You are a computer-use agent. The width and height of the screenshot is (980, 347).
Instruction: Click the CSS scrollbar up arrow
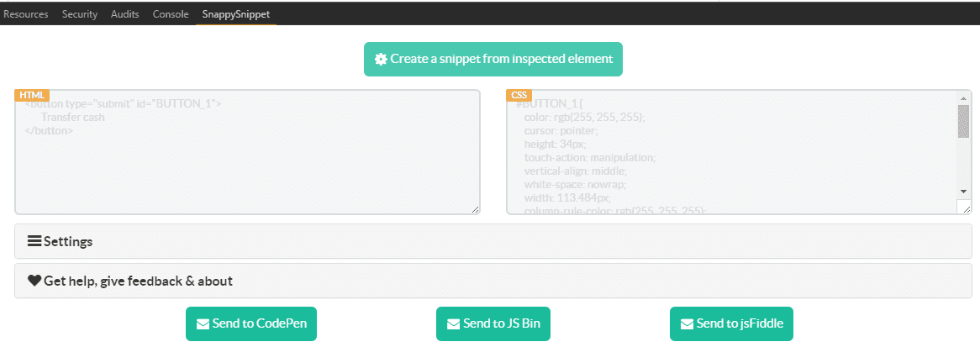coord(964,97)
